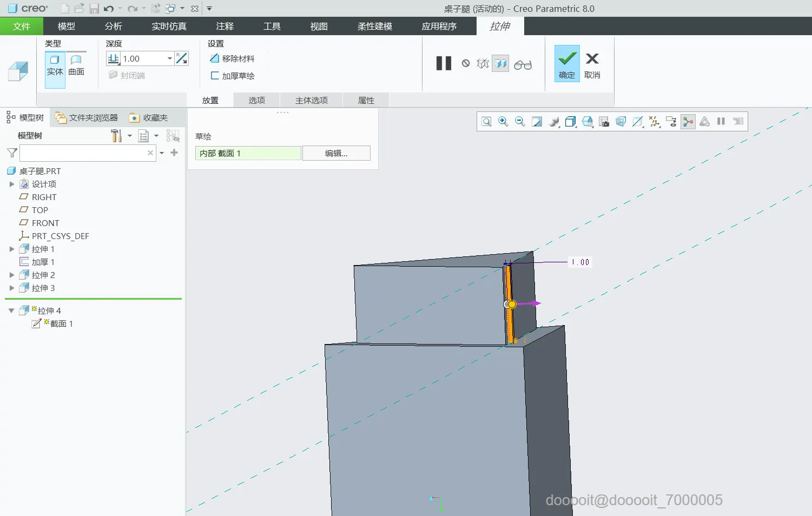Viewport: 812px width, 516px height.
Task: Collapse the 拉伸 4 tree node
Action: [x=11, y=311]
